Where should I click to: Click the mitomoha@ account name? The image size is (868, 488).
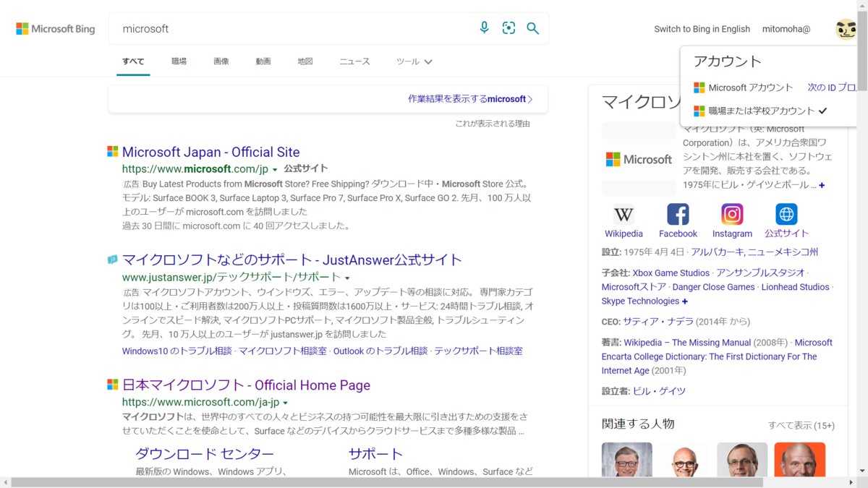786,29
